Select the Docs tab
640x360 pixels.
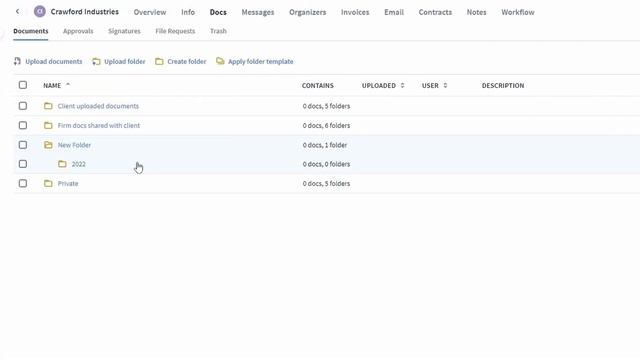[x=218, y=12]
